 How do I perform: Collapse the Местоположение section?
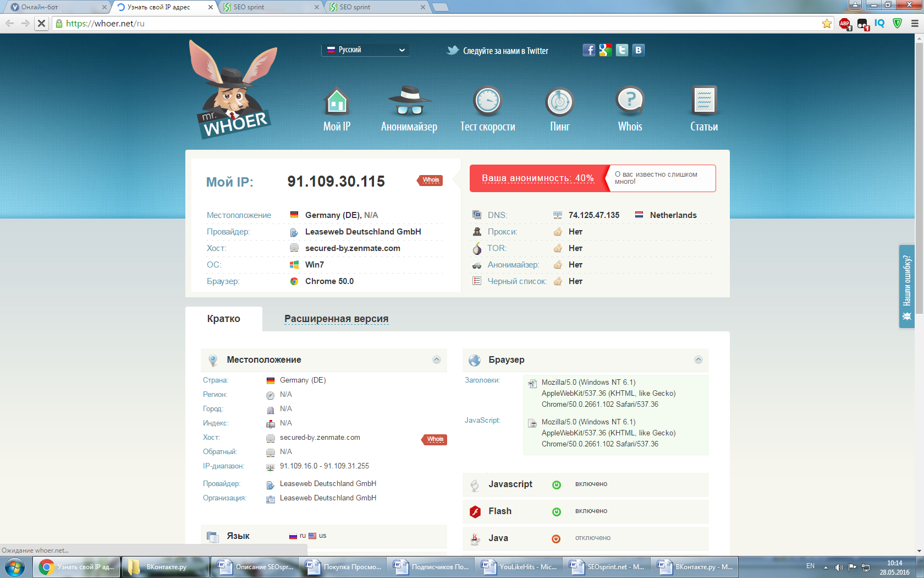pos(437,359)
